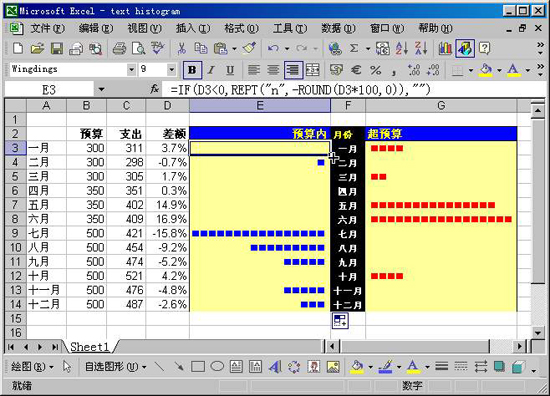
Task: Open the Name Box dropdown arrow
Action: [x=101, y=89]
